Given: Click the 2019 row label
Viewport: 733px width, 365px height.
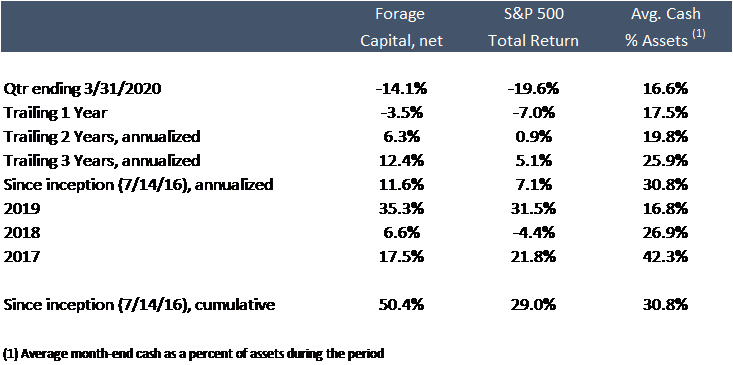Looking at the screenshot, I should click(x=22, y=209).
